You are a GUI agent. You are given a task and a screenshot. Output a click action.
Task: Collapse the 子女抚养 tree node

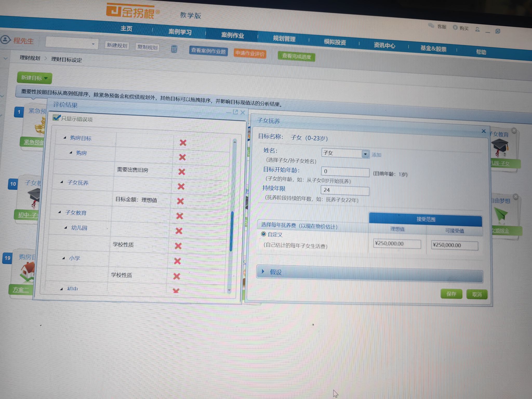coord(62,182)
